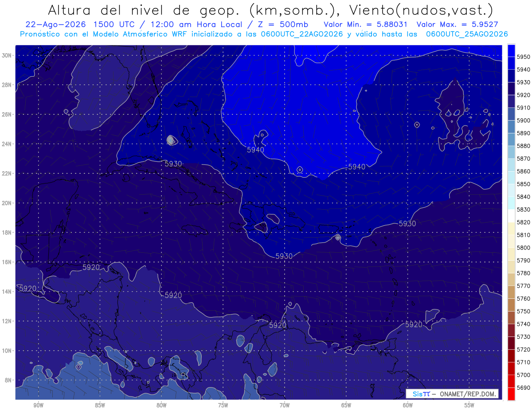Click the '18N' latitude axis label

click(x=6, y=233)
